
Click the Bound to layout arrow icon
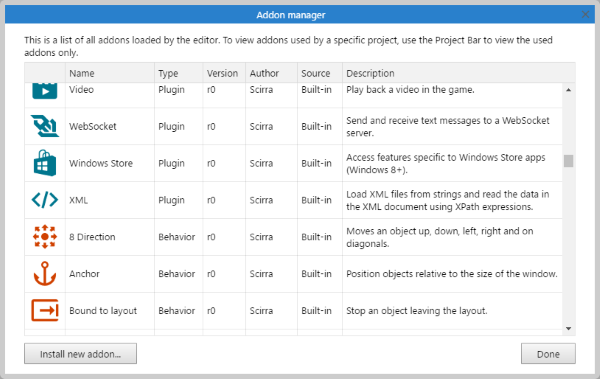click(45, 310)
